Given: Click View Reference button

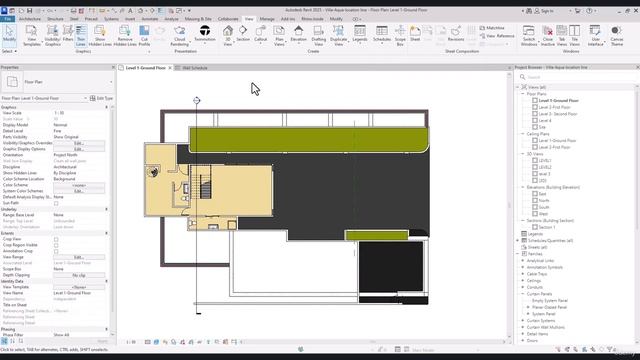Looking at the screenshot, I should point(497,36).
